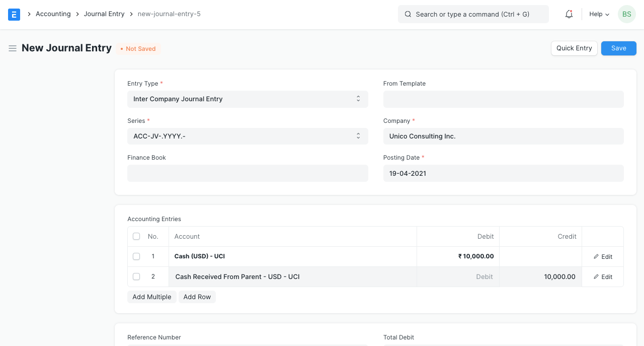Image resolution: width=644 pixels, height=346 pixels.
Task: Select all rows with the header checkbox
Action: (136, 236)
